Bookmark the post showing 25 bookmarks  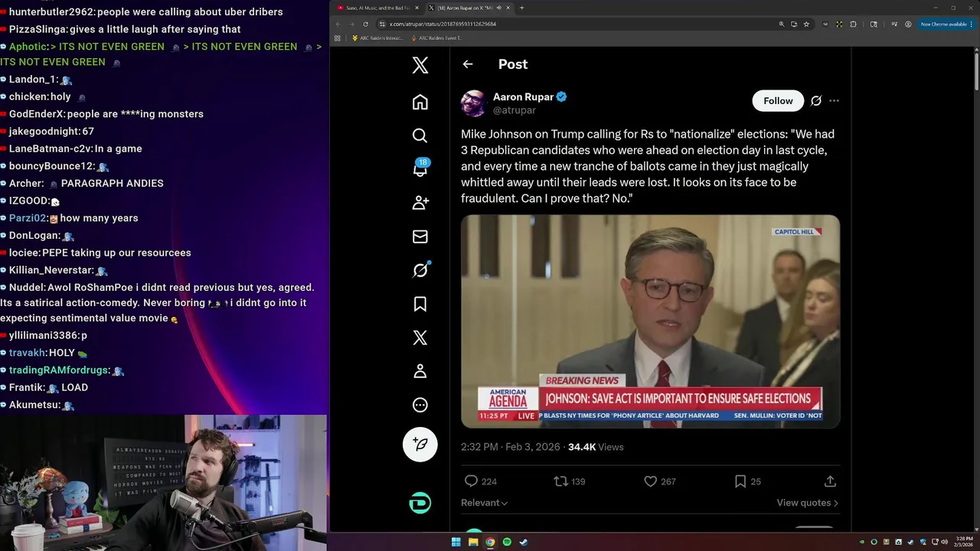click(x=747, y=481)
